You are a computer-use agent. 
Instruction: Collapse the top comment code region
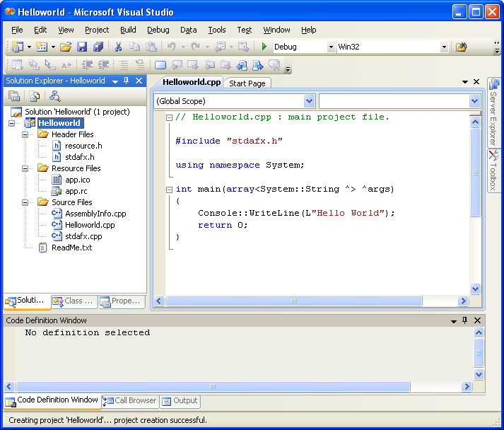pyautogui.click(x=169, y=117)
